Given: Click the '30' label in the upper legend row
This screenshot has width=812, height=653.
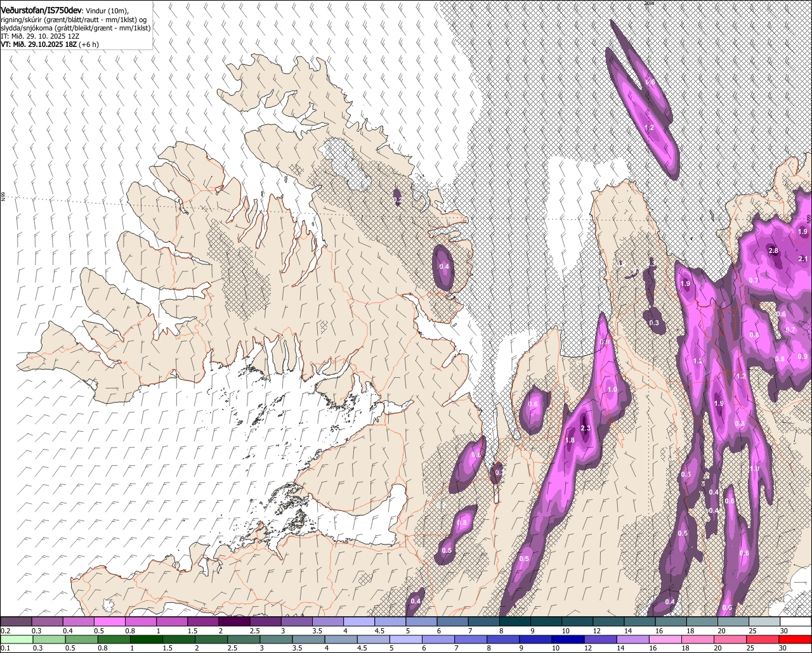Looking at the screenshot, I should click(783, 630).
